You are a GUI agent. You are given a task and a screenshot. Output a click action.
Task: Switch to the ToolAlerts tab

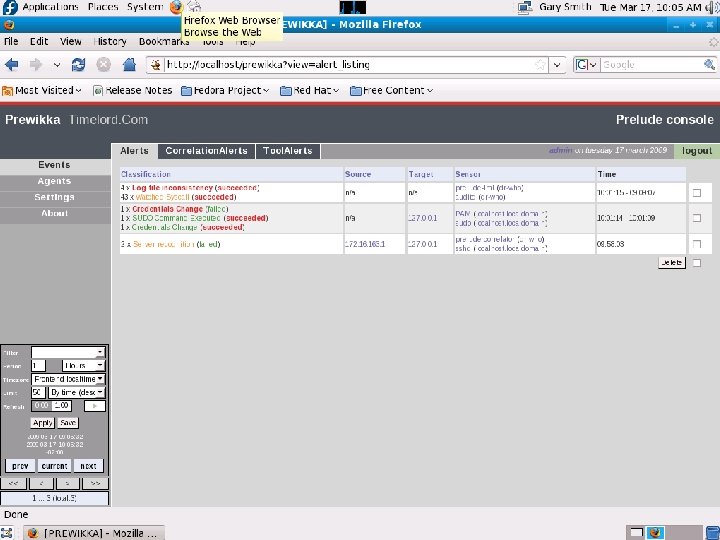[288, 151]
